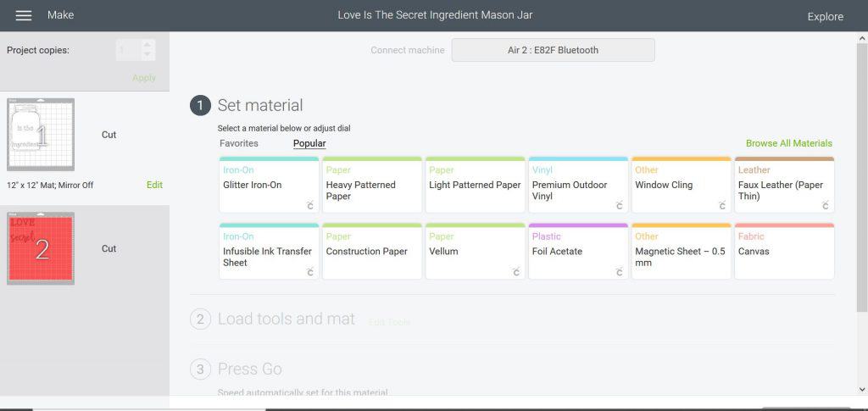Choose the Canvas fabric material
868x411 pixels.
click(784, 252)
